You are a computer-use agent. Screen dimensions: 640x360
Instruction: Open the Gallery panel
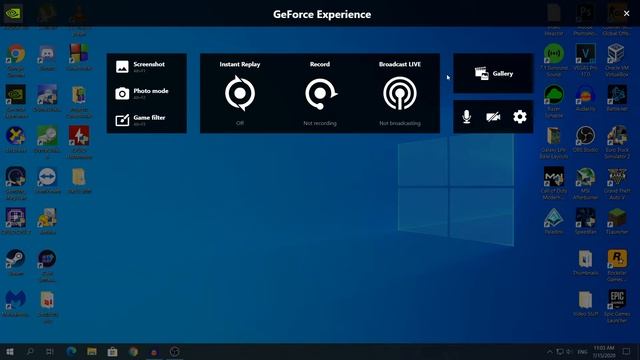[x=493, y=73]
